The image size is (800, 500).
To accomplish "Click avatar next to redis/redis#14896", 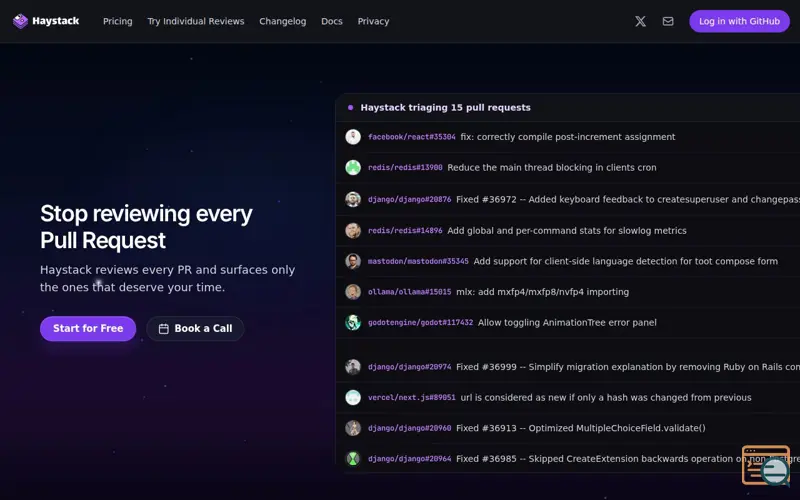I will point(353,231).
